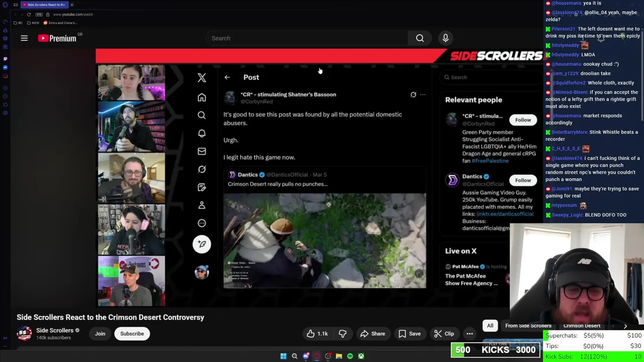Image resolution: width=644 pixels, height=362 pixels.
Task: Open Windows Start menu
Action: [x=283, y=356]
